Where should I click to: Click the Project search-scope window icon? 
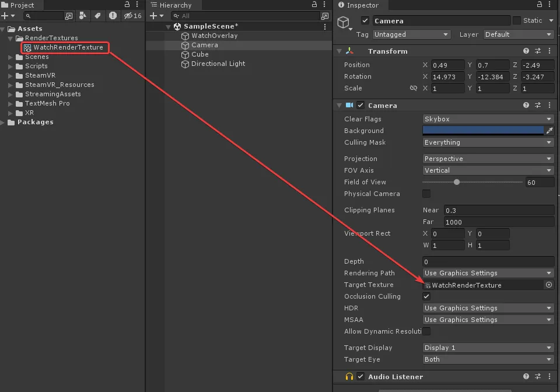[69, 16]
